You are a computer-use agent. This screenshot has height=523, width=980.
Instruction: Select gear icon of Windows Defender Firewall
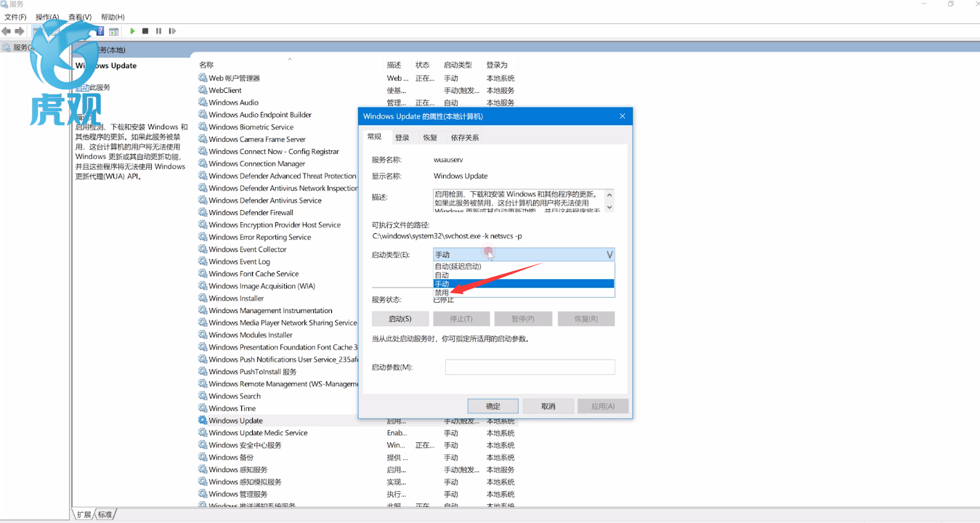coord(203,213)
